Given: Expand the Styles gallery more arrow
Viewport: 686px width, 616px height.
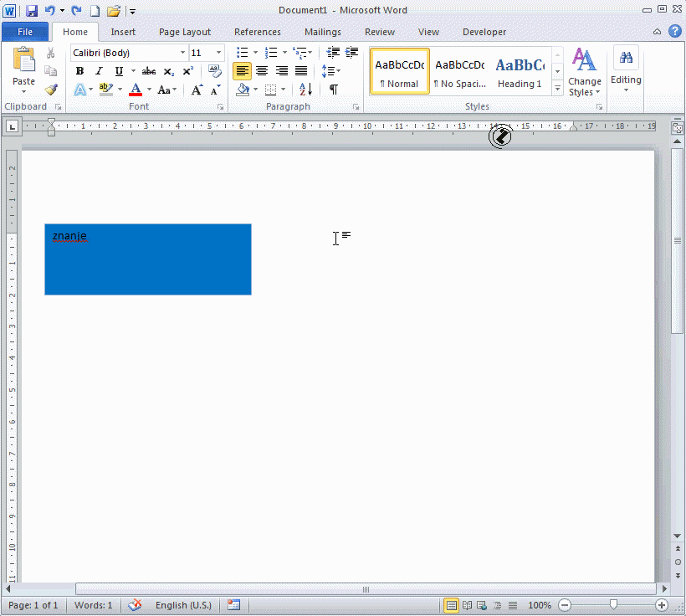Looking at the screenshot, I should [557, 88].
